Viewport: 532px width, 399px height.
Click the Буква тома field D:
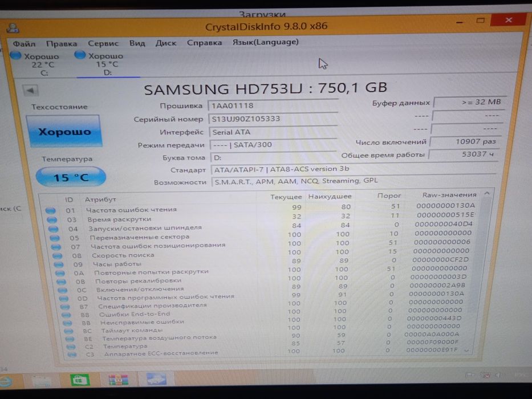tap(274, 157)
